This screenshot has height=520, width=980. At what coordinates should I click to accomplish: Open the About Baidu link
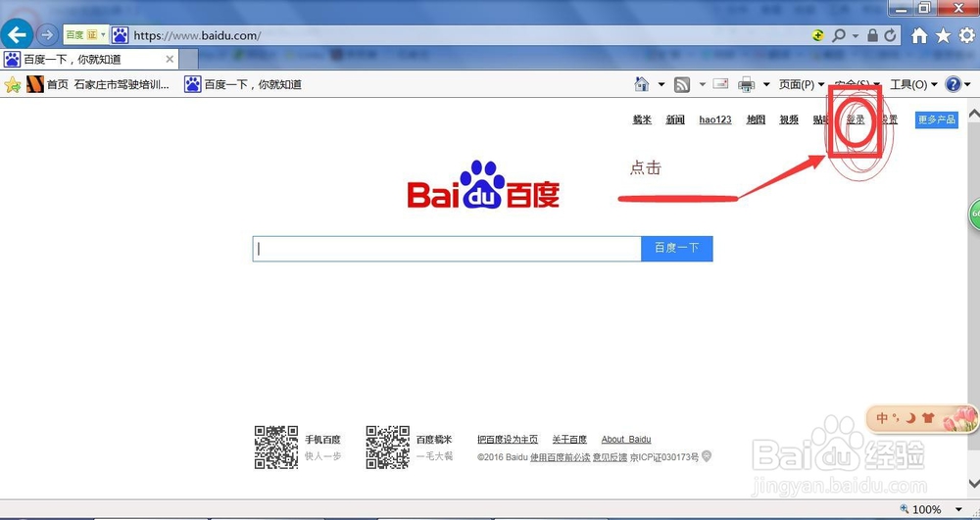click(x=626, y=440)
